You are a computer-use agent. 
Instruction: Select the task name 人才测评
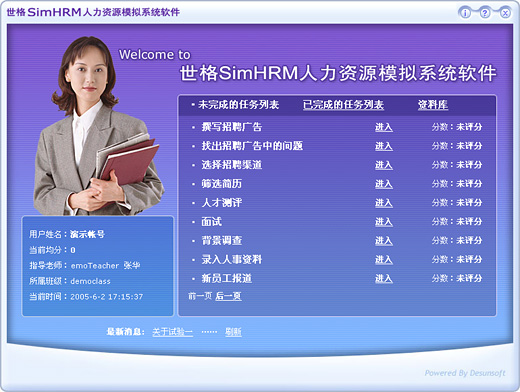(222, 203)
